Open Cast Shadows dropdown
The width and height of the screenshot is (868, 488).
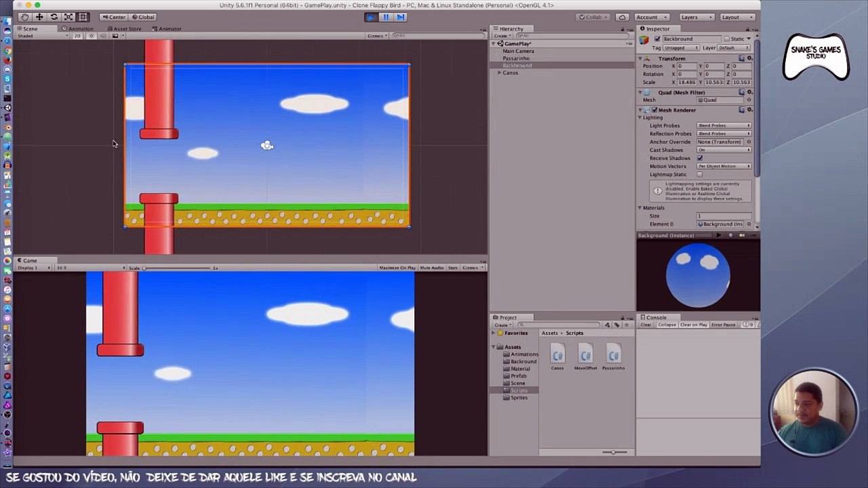[724, 150]
